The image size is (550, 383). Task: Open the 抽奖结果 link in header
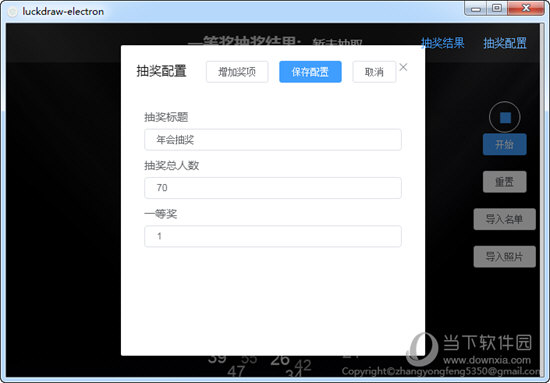(x=442, y=43)
